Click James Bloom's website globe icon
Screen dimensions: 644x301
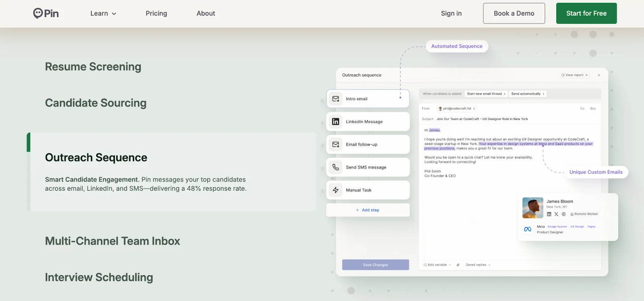(563, 214)
